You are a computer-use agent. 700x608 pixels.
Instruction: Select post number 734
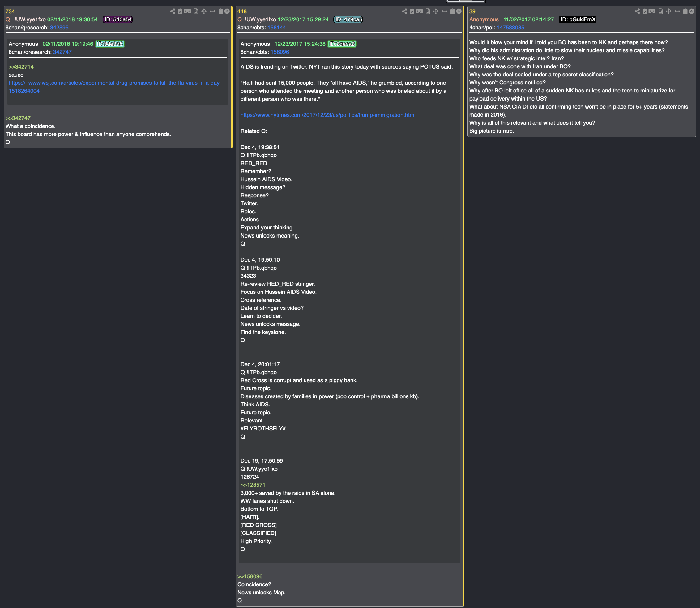[x=10, y=11]
